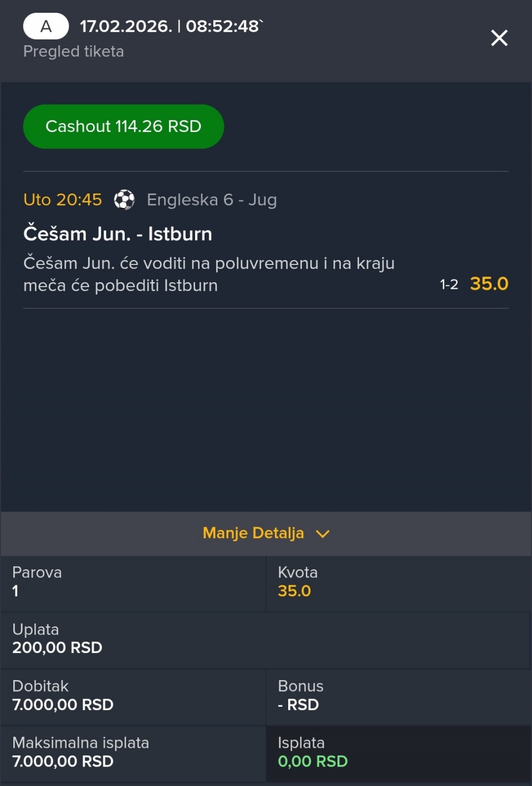
Task: Click the soccer ball sport icon
Action: click(124, 200)
